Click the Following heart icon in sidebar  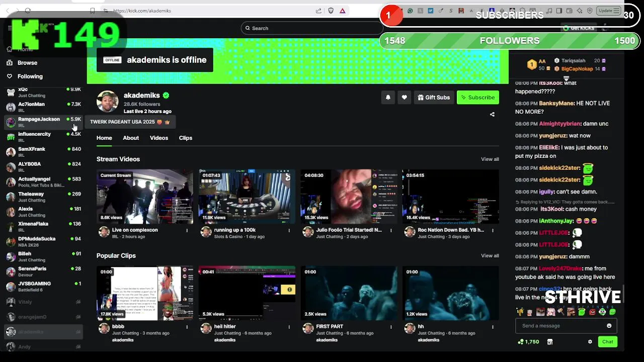tap(10, 76)
